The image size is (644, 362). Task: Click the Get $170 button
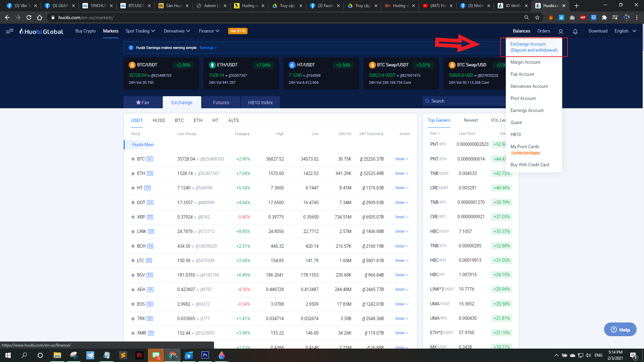coord(238,31)
